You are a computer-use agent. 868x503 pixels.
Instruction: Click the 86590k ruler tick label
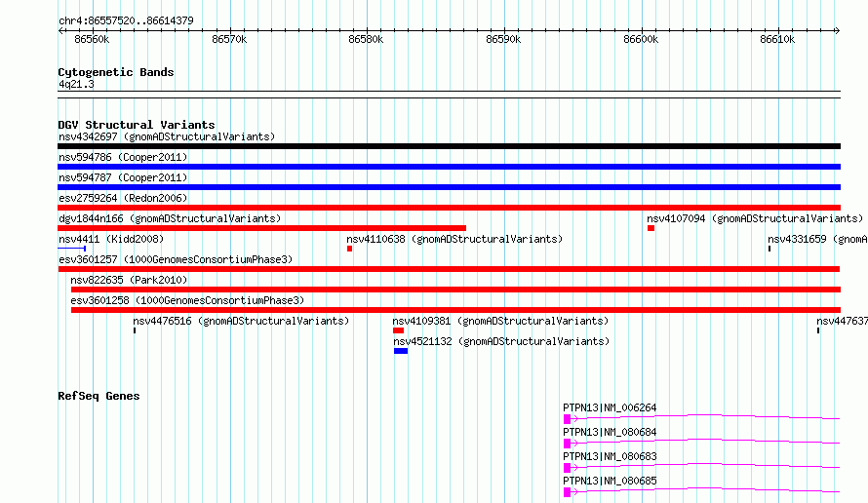503,39
